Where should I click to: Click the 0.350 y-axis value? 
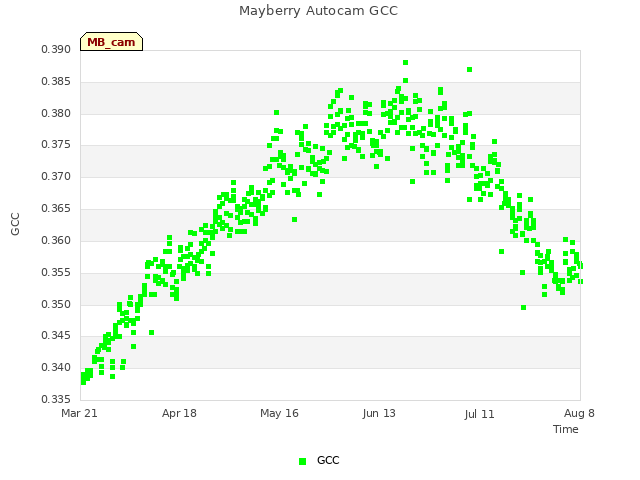[x=56, y=304]
